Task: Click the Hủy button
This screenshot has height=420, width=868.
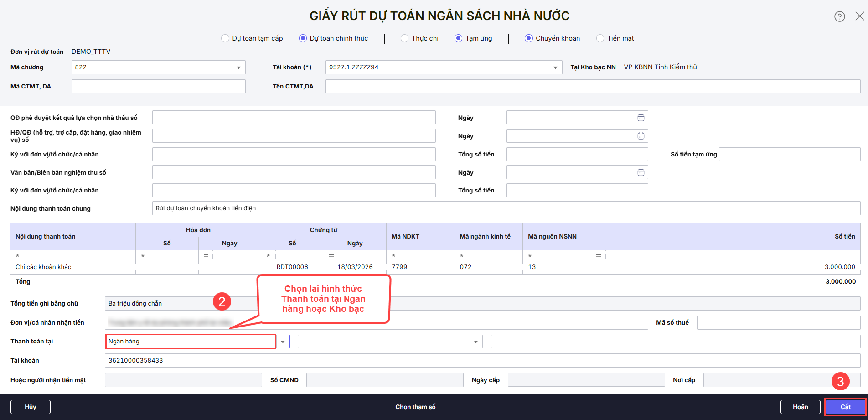Action: pyautogui.click(x=31, y=407)
